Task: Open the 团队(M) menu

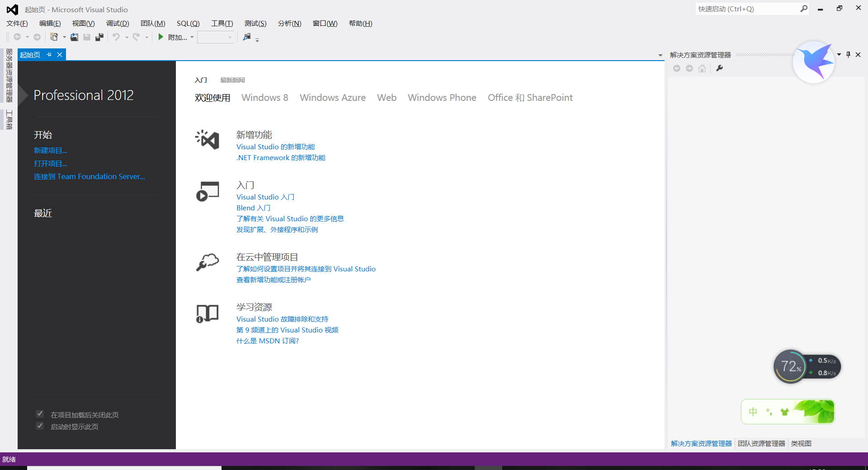Action: [x=153, y=23]
